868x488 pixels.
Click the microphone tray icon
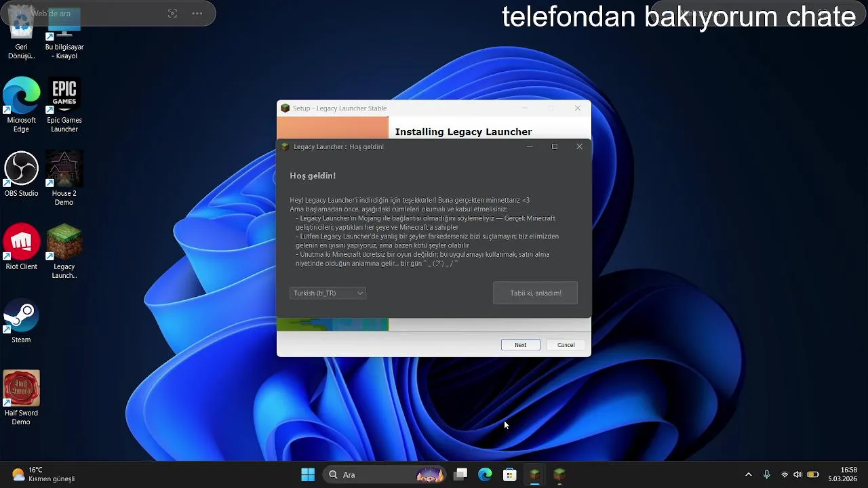pos(766,474)
